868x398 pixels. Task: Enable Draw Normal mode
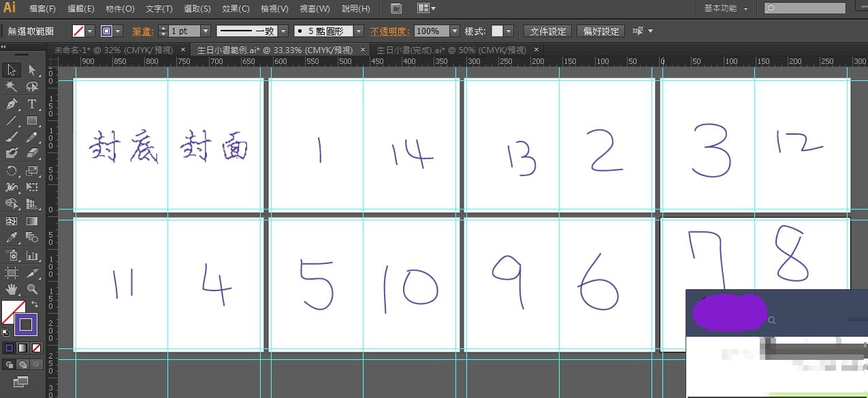[x=9, y=365]
